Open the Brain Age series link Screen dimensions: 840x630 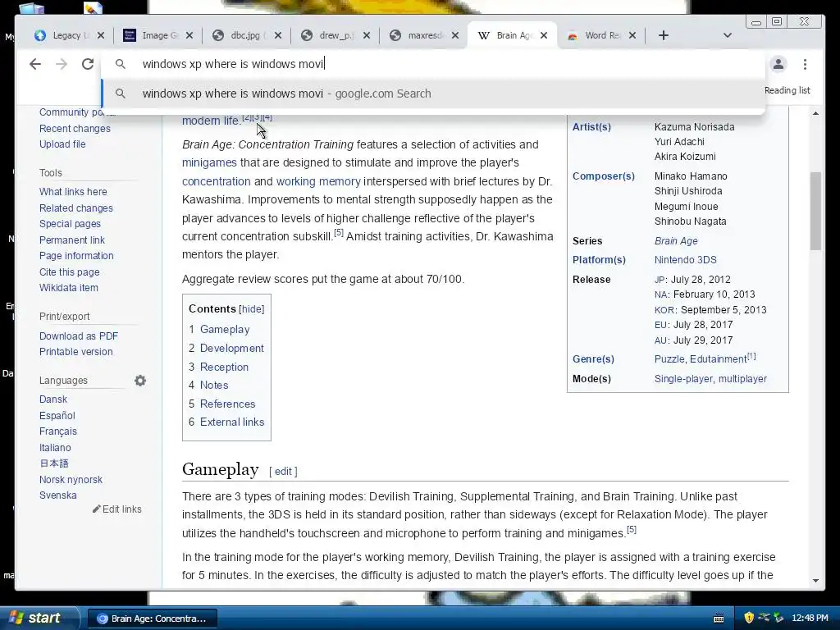(676, 241)
